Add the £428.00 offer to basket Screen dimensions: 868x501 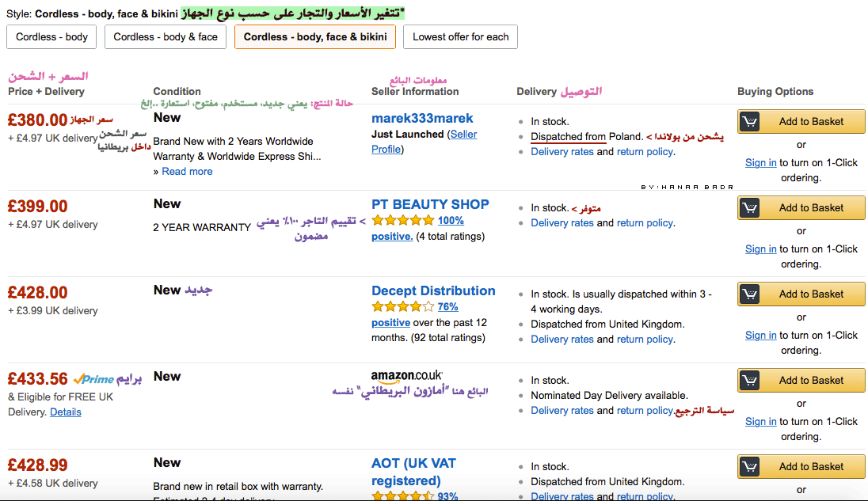coord(801,294)
